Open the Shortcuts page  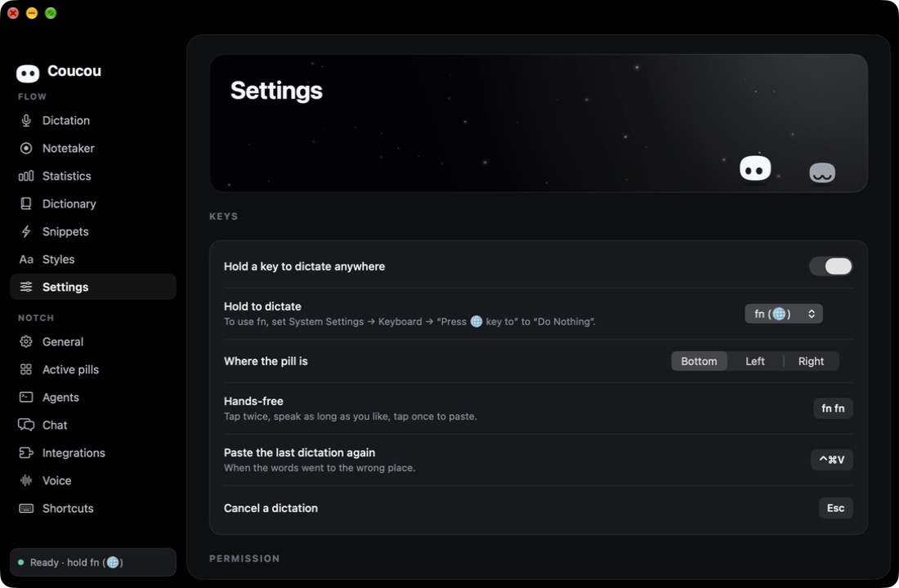click(x=93, y=508)
